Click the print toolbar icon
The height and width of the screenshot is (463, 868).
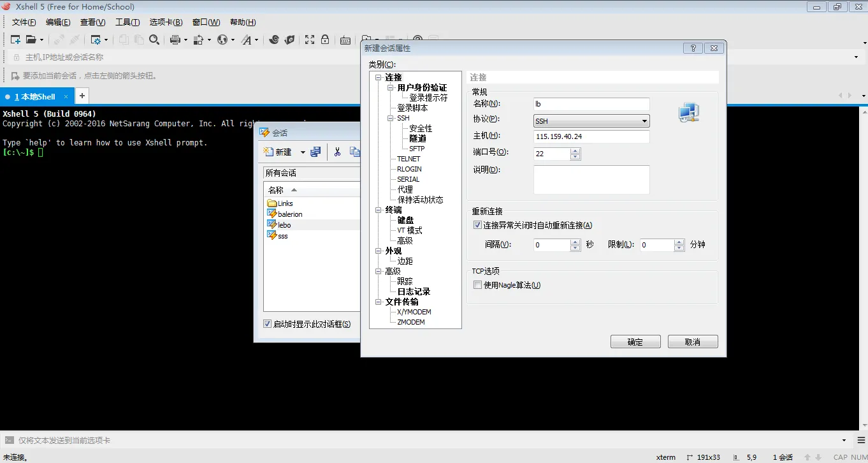[175, 40]
